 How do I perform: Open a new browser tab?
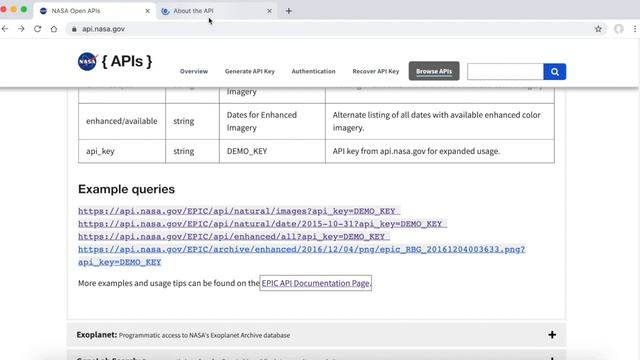[289, 11]
